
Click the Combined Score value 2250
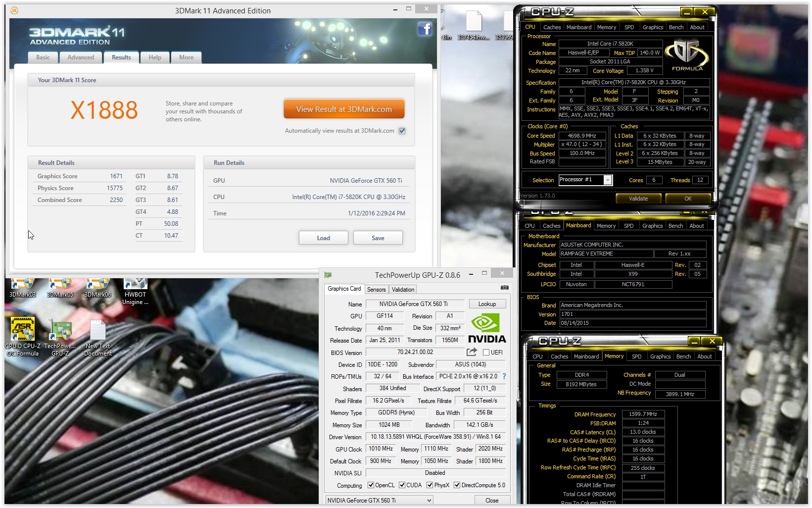[116, 200]
